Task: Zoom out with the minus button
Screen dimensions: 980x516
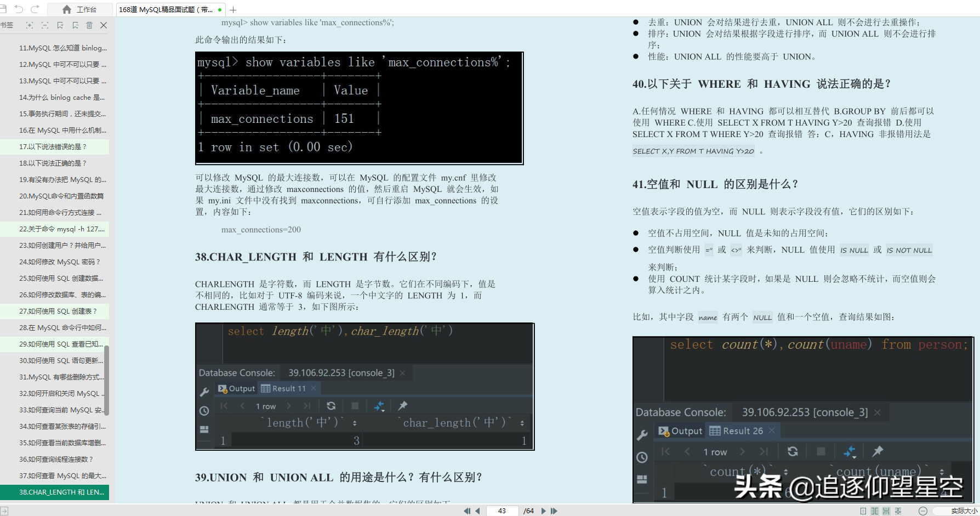Action: tap(923, 511)
